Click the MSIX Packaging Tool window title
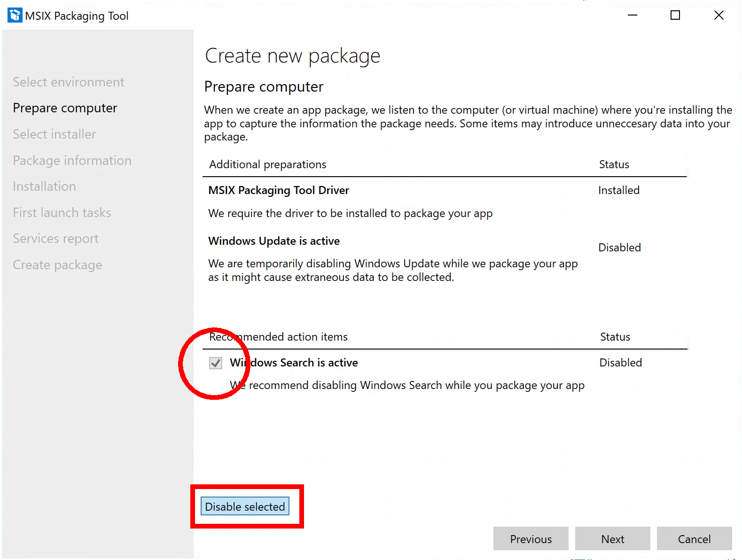The width and height of the screenshot is (742, 560). tap(77, 16)
